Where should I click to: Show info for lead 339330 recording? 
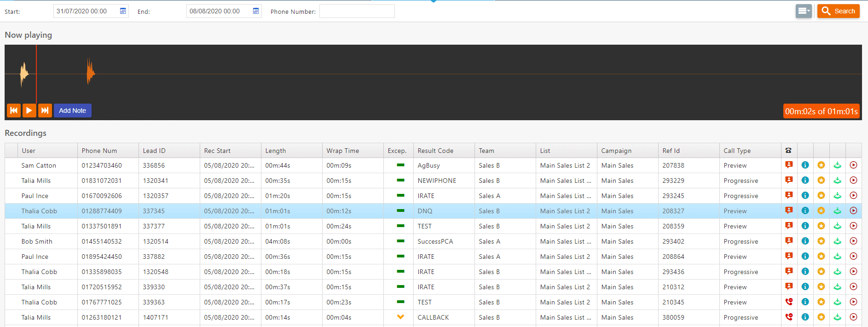pyautogui.click(x=805, y=286)
